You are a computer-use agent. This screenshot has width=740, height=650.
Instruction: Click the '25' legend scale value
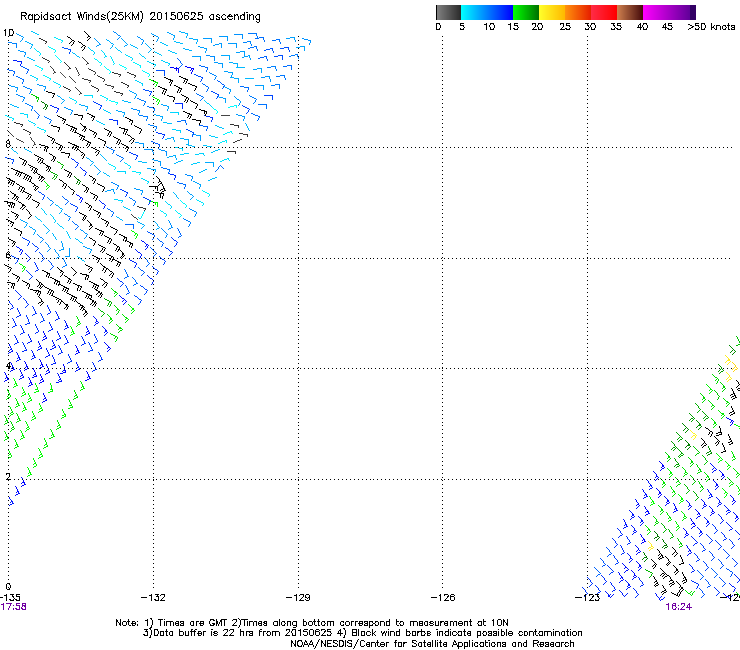(x=565, y=27)
